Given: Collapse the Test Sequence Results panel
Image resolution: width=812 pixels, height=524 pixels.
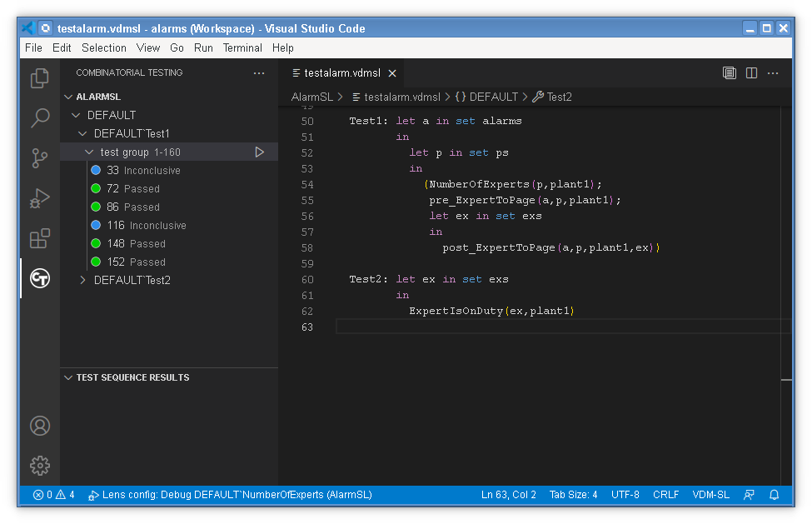Looking at the screenshot, I should point(68,377).
